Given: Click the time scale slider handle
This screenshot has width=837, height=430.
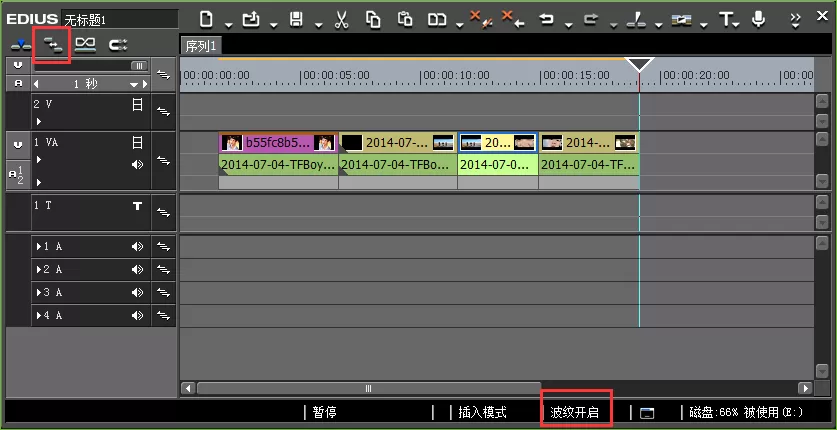Looking at the screenshot, I should coord(139,66).
